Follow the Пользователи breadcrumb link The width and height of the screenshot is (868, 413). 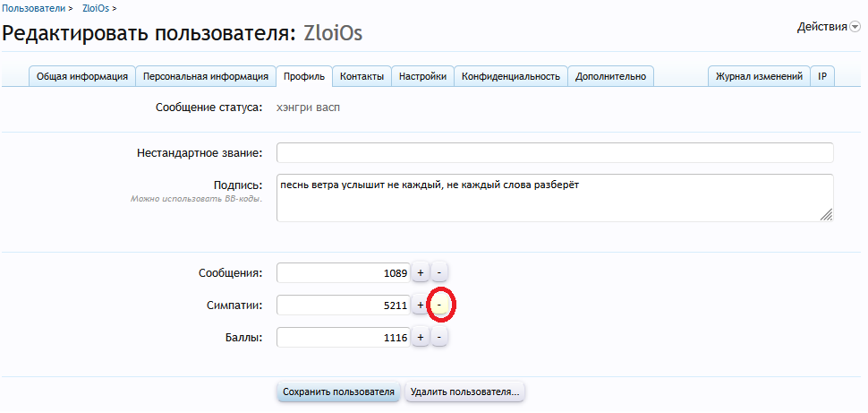pos(32,7)
